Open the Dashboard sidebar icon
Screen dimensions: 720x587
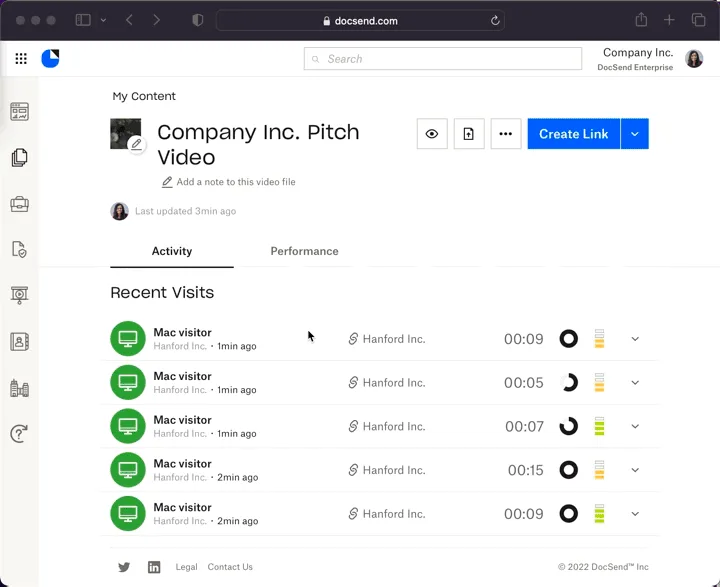(x=19, y=112)
